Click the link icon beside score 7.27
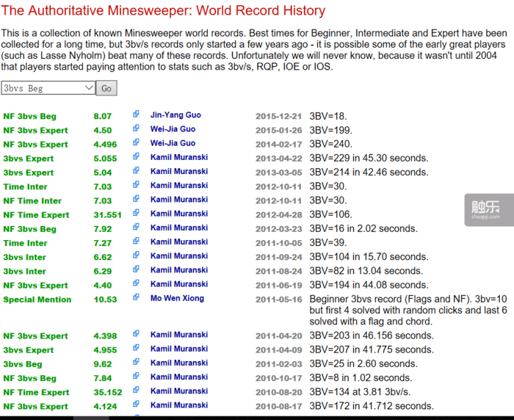This screenshot has height=420, width=514. pos(136,242)
